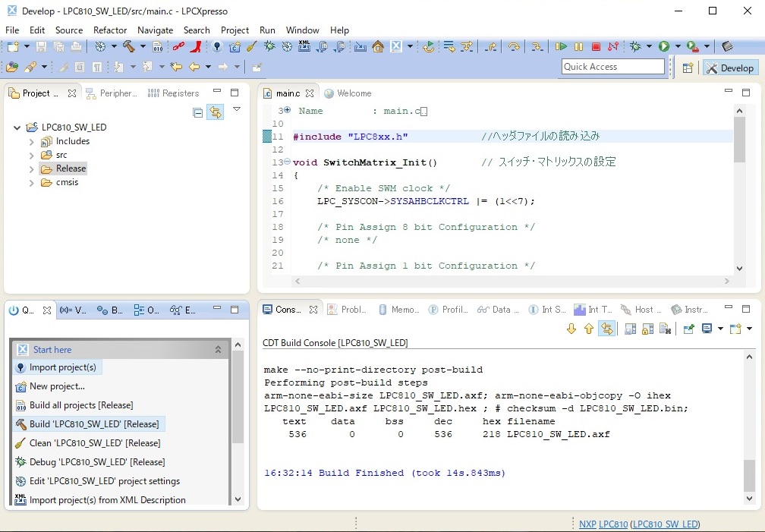This screenshot has width=765, height=532.
Task: Expand the src folder in project tree
Action: tap(32, 156)
